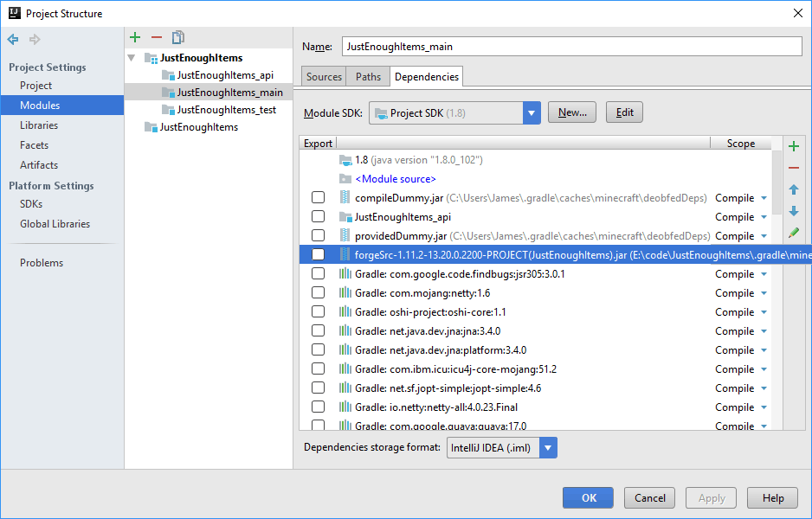Click the forgeSrc jar library icon
Image resolution: width=812 pixels, height=519 pixels.
pos(345,254)
